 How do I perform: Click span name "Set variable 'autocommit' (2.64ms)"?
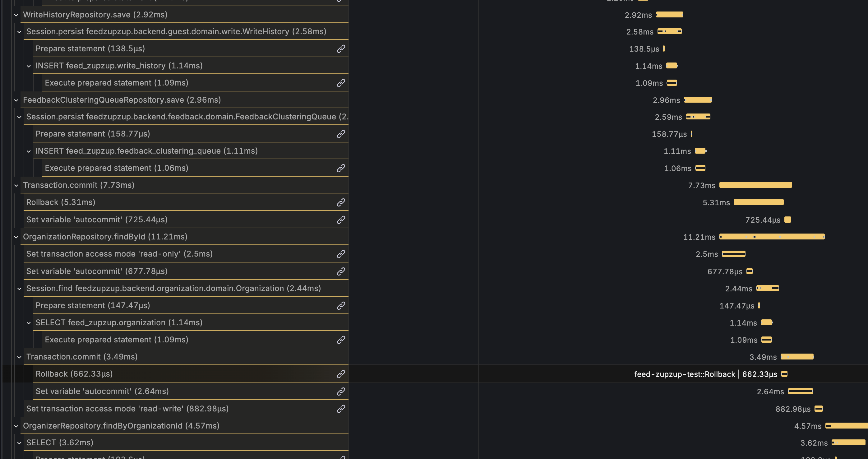(102, 391)
